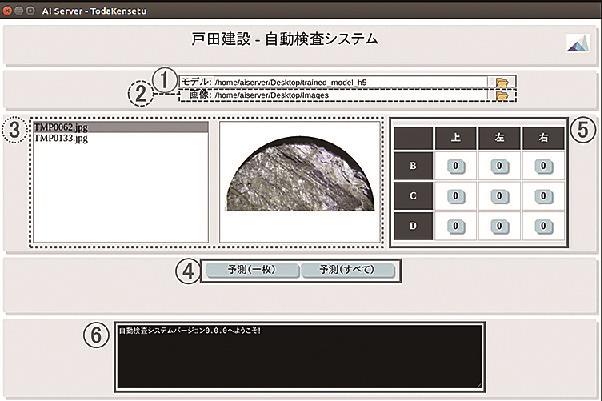
Task: Select TMP0133.jpg in the file list
Action: (x=121, y=138)
